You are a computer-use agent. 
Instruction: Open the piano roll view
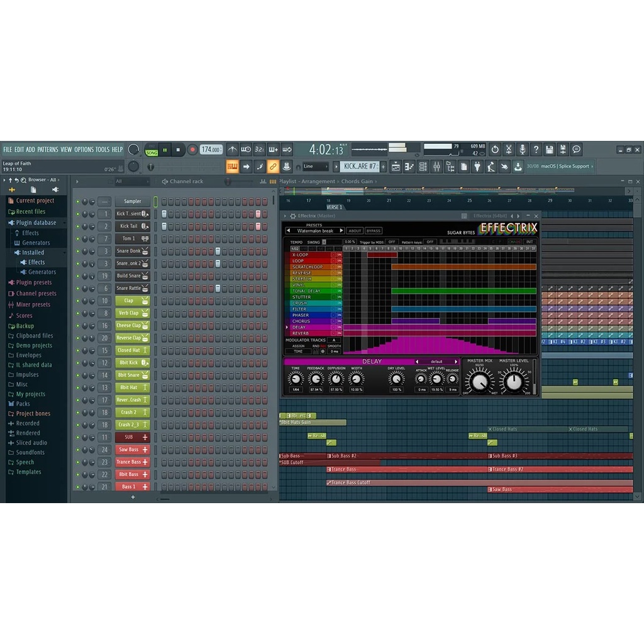point(409,167)
